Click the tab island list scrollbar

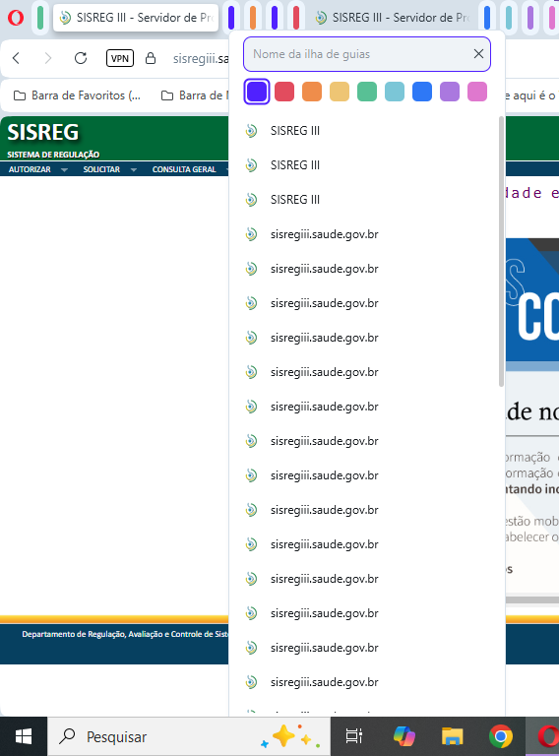coord(501,251)
